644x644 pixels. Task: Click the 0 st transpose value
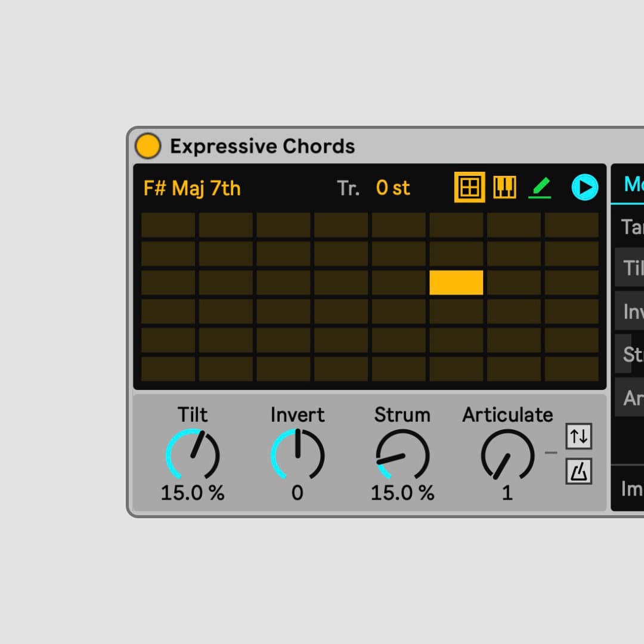click(392, 188)
